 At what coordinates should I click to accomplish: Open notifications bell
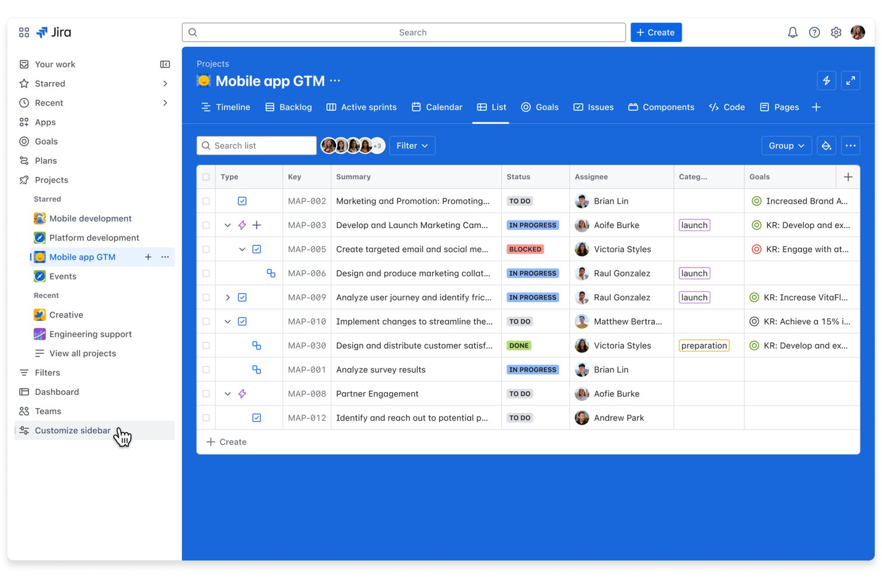pyautogui.click(x=793, y=33)
